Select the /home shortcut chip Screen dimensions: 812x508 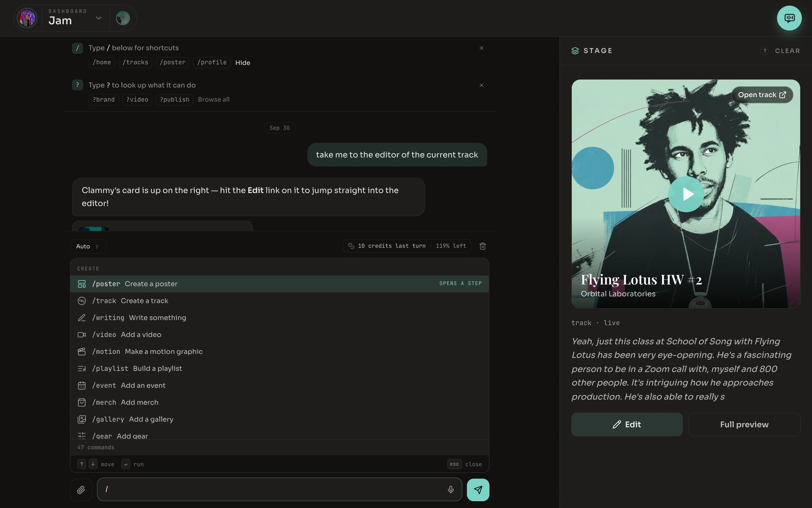click(102, 62)
